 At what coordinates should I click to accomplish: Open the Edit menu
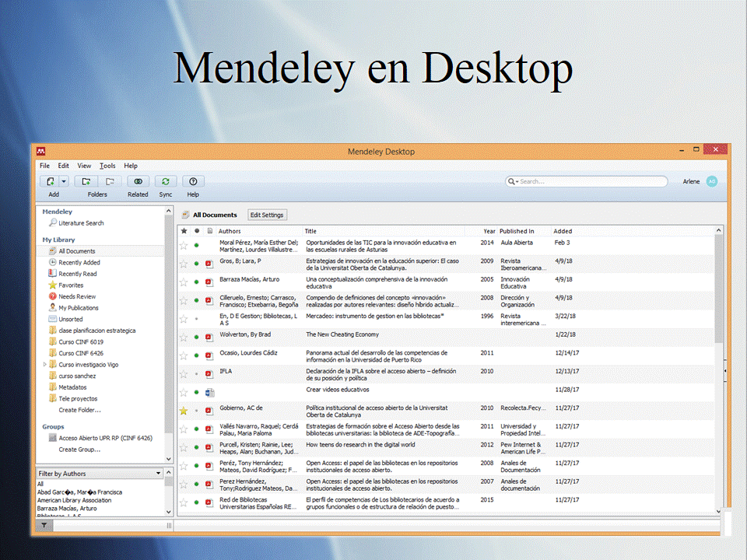click(63, 166)
